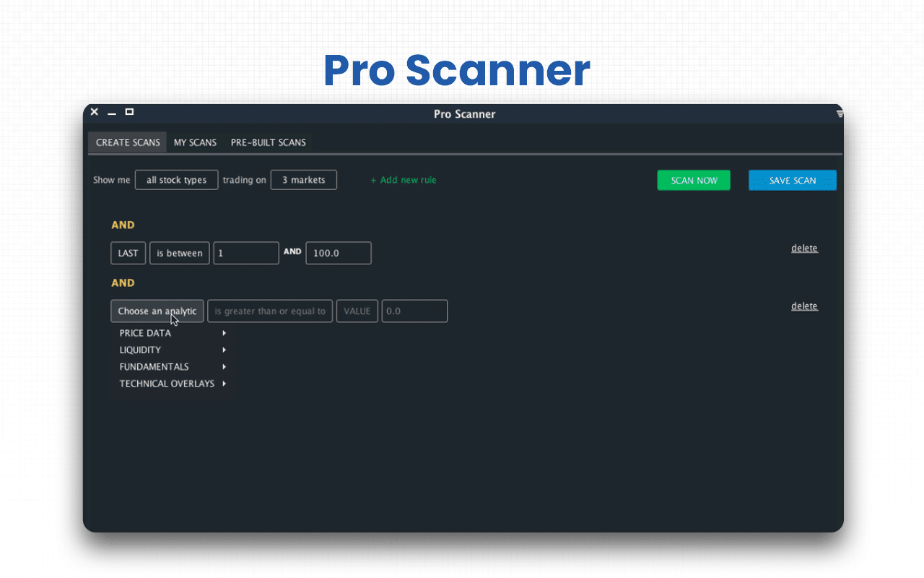Minimize the Pro Scanner window
924x578 pixels.
click(x=111, y=113)
